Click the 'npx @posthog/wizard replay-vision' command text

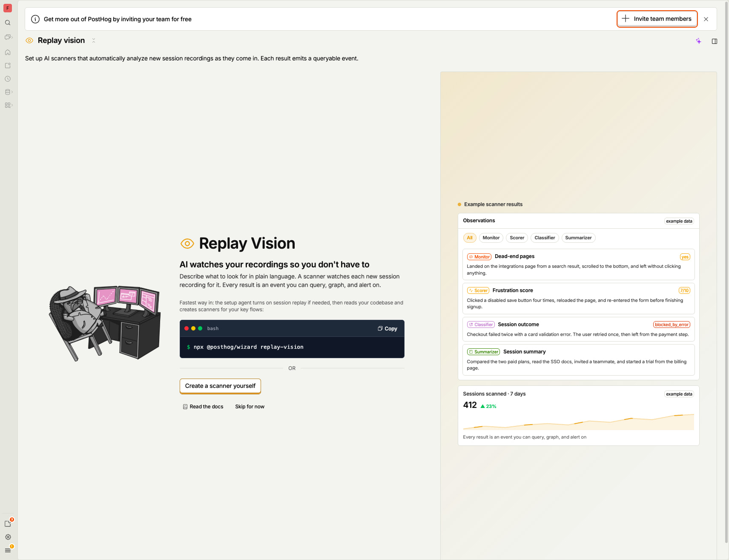point(248,347)
